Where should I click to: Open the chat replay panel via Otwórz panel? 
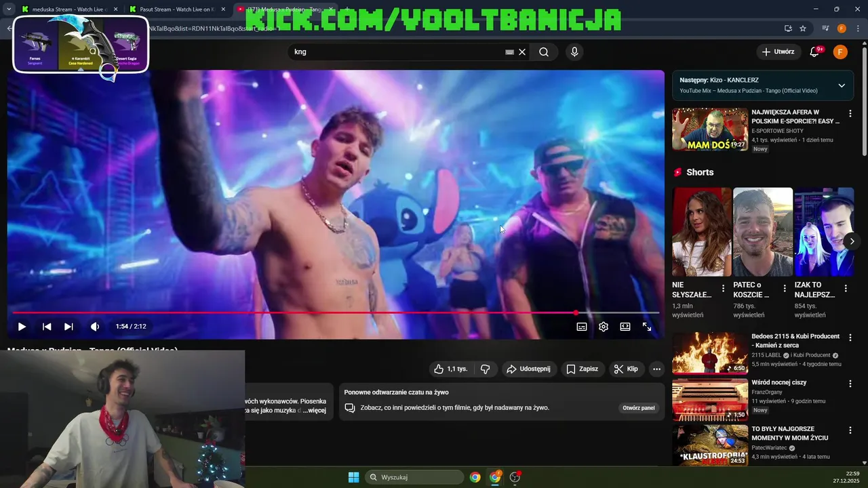(639, 408)
